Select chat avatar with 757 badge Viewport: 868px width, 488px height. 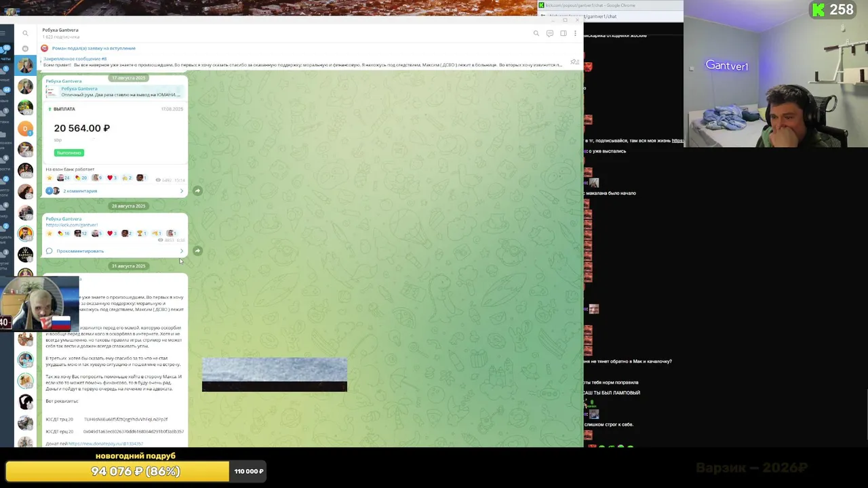tap(25, 107)
